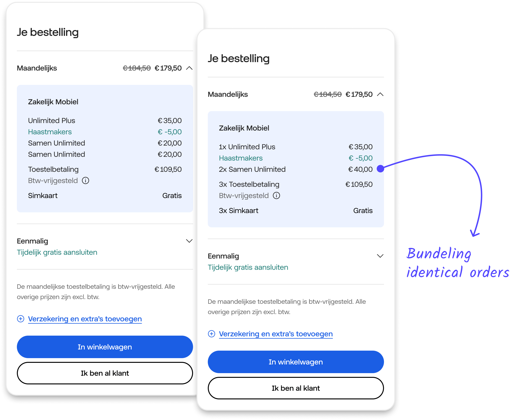Click the left green Haastmakers discount label
Screen dimensions: 514x420
click(50, 132)
